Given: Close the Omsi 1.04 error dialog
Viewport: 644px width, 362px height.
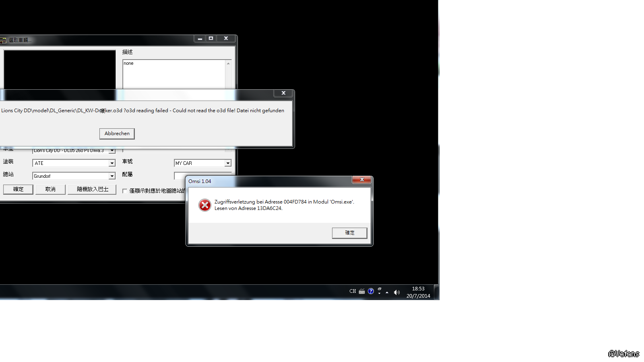Looking at the screenshot, I should (x=362, y=180).
